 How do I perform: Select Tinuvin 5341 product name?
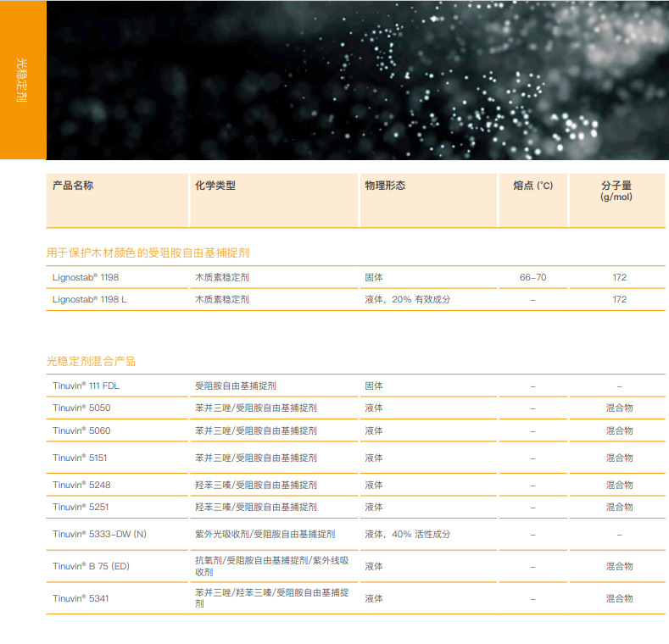[81, 599]
